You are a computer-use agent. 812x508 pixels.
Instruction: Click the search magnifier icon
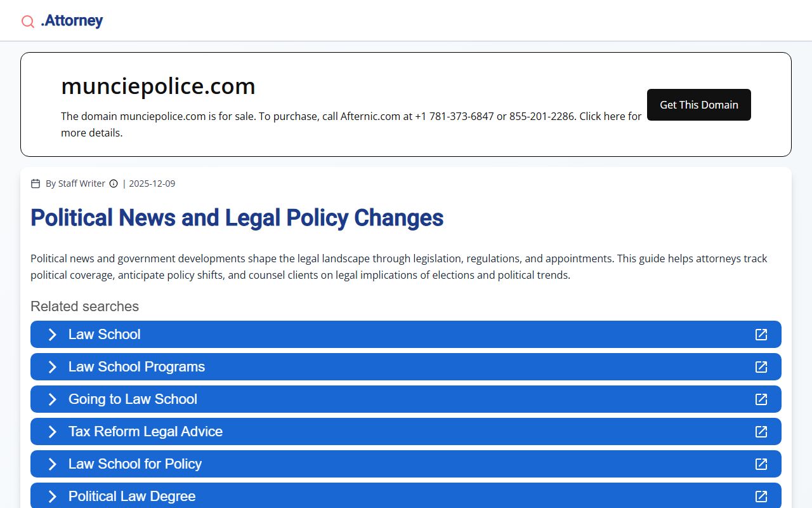point(28,22)
